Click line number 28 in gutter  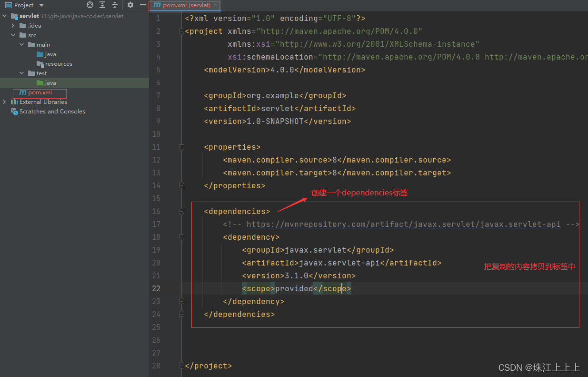coord(156,366)
